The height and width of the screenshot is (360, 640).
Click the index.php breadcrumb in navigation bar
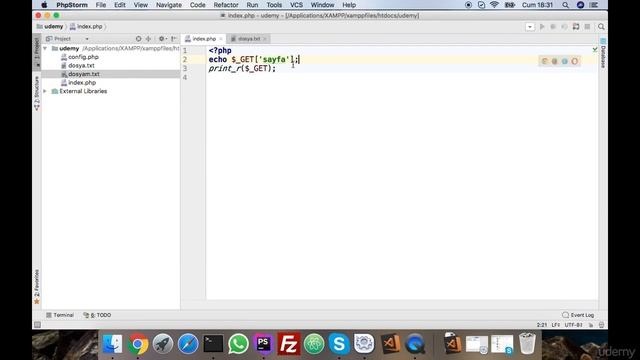pyautogui.click(x=86, y=27)
